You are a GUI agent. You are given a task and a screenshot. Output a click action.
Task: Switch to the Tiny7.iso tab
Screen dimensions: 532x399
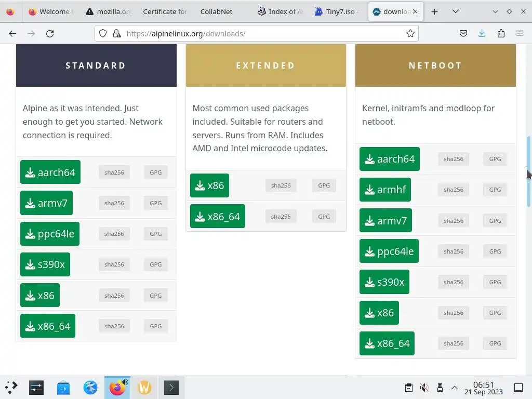(338, 12)
